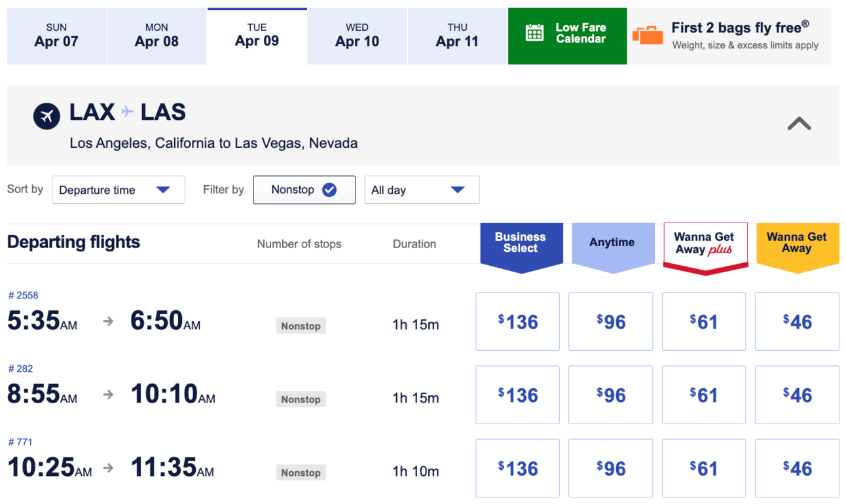Open the Low Fare Calendar
This screenshot has width=846, height=504.
tap(567, 36)
